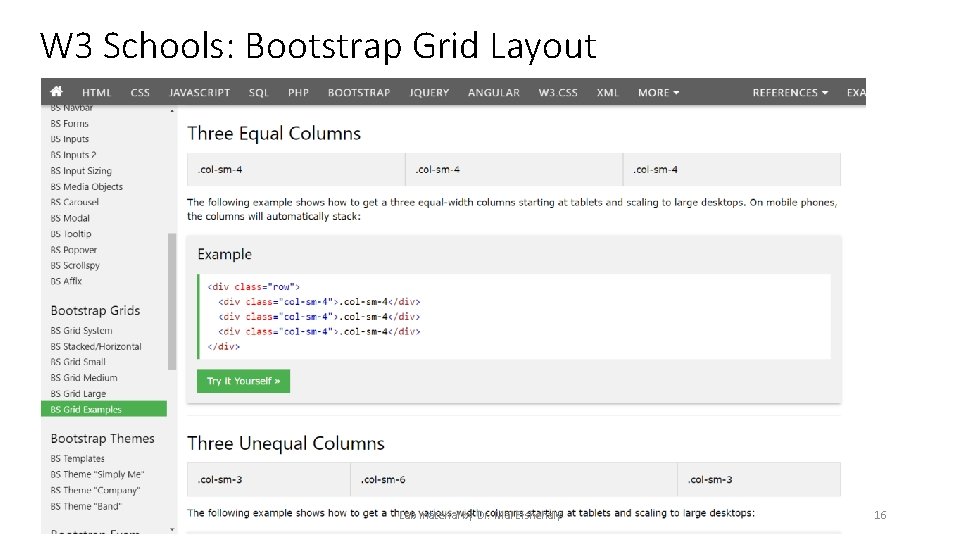960x540 pixels.
Task: Open BS Affix sidebar link
Action: tap(66, 281)
